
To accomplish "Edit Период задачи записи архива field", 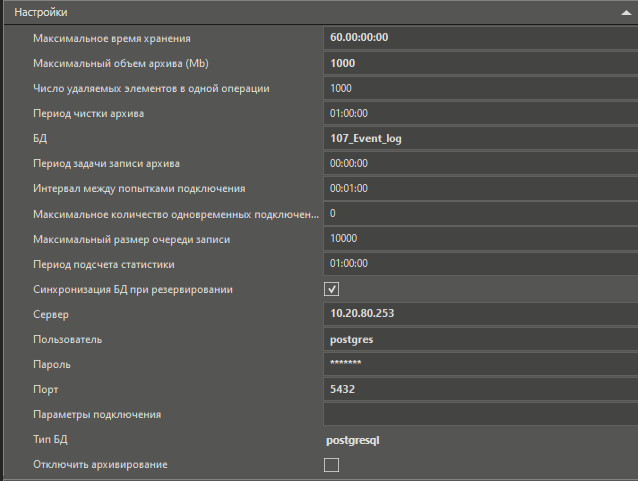I will [481, 164].
